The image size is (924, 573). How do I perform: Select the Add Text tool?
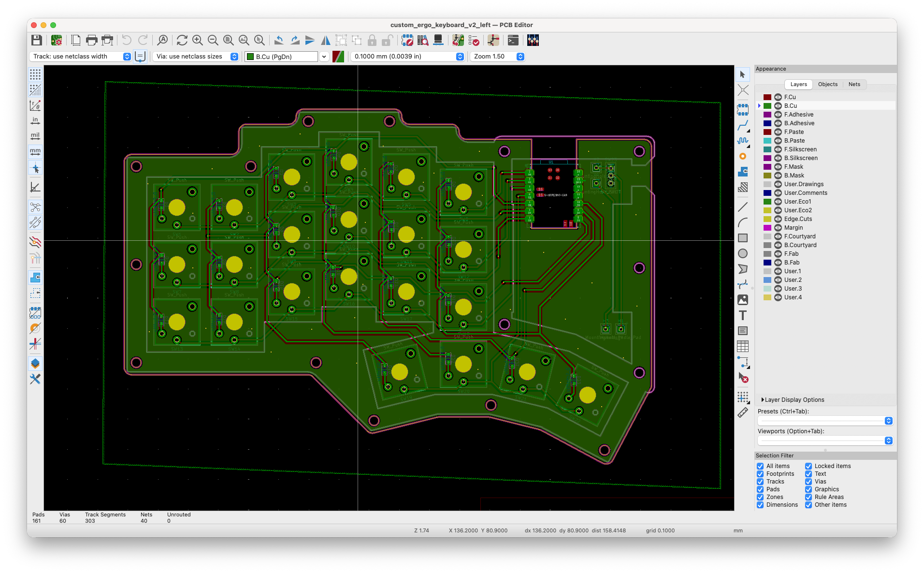click(743, 315)
